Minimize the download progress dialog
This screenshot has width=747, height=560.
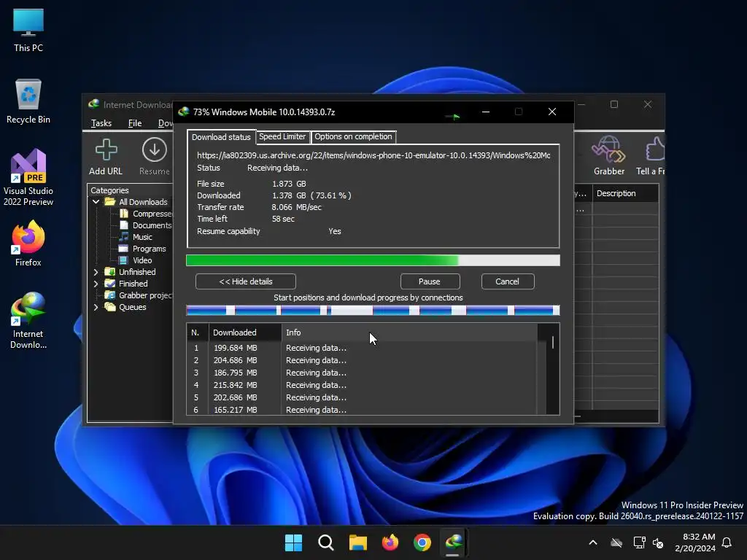(x=486, y=112)
